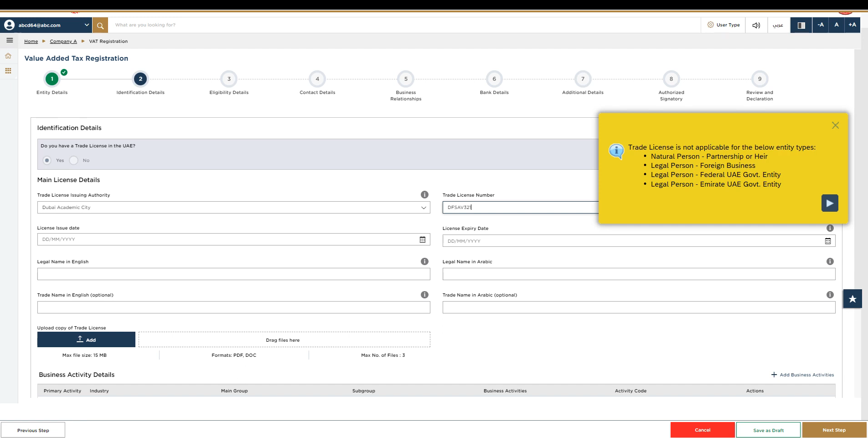The height and width of the screenshot is (438, 868).
Task: Click the play arrow in yellow tooltip
Action: [830, 203]
